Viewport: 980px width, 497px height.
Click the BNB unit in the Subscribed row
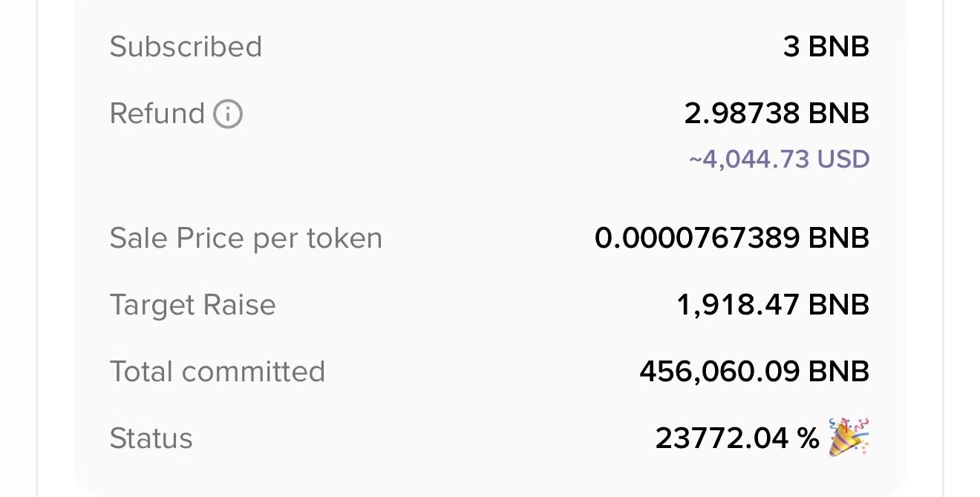click(838, 47)
